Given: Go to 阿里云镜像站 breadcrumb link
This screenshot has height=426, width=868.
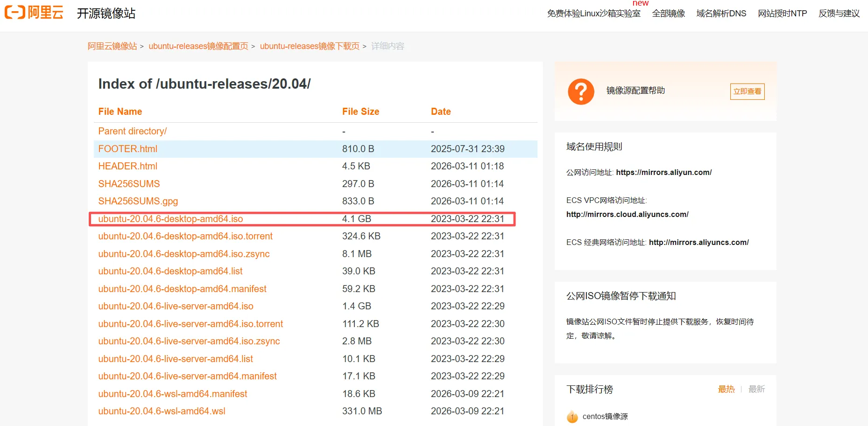Looking at the screenshot, I should [113, 46].
